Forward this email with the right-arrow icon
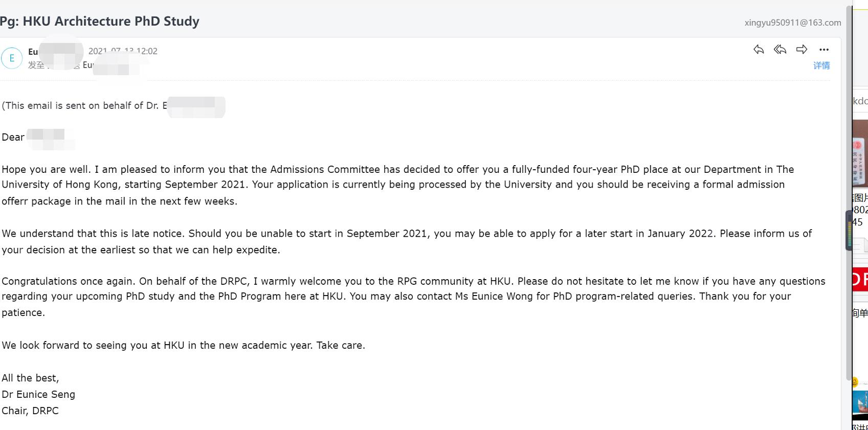Screen dimensions: 868x430 click(802, 50)
